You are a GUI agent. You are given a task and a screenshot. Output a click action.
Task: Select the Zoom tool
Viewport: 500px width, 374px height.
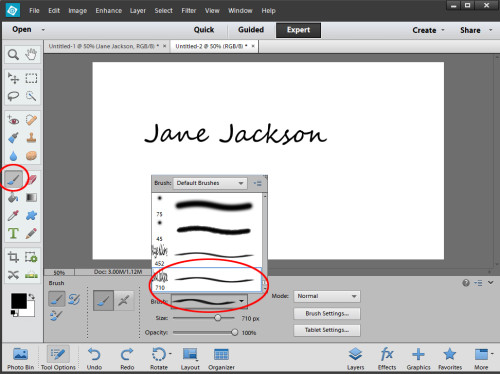(x=13, y=54)
